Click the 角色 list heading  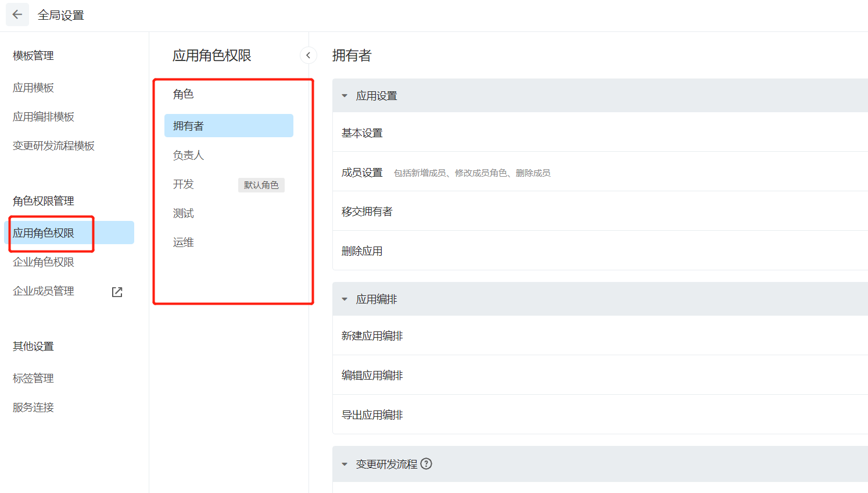click(183, 94)
